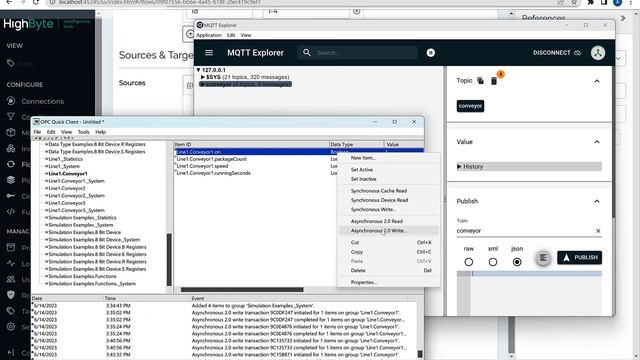Click the OPC item list horizontal scrollbar
Viewport: 640px width, 360px height.
[242, 289]
